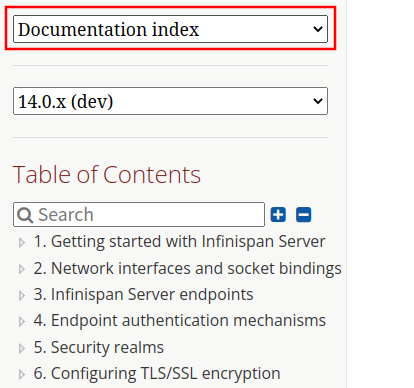Open Security realms link
This screenshot has width=414, height=388.
pyautogui.click(x=99, y=347)
